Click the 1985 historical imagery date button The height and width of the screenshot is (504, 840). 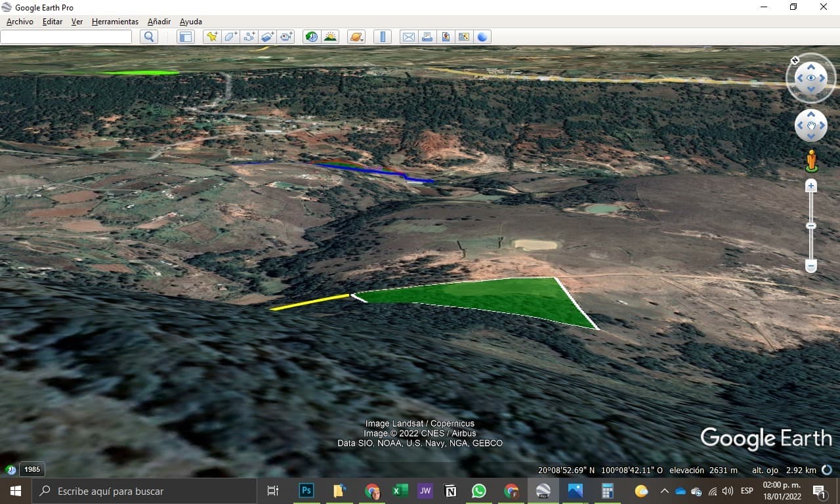coord(32,469)
